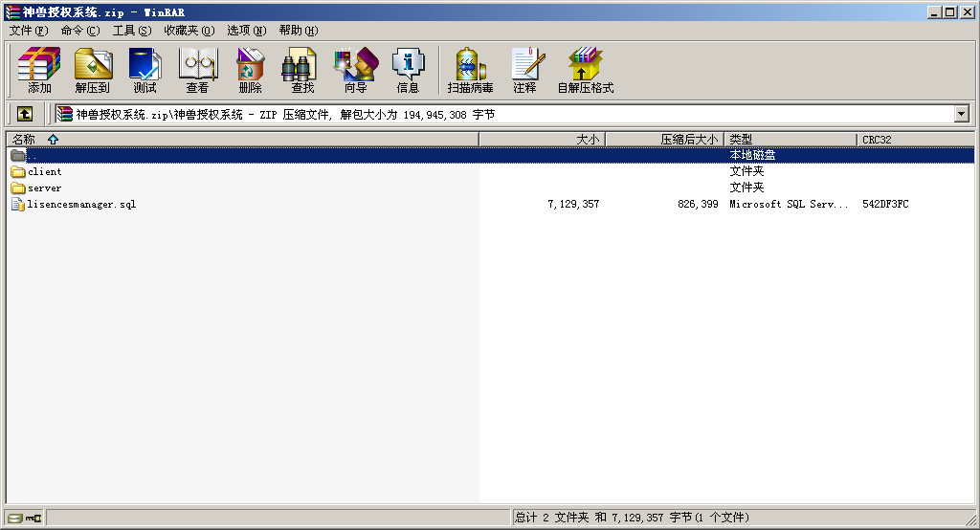Show archive 信息 (Info) icon

click(408, 70)
